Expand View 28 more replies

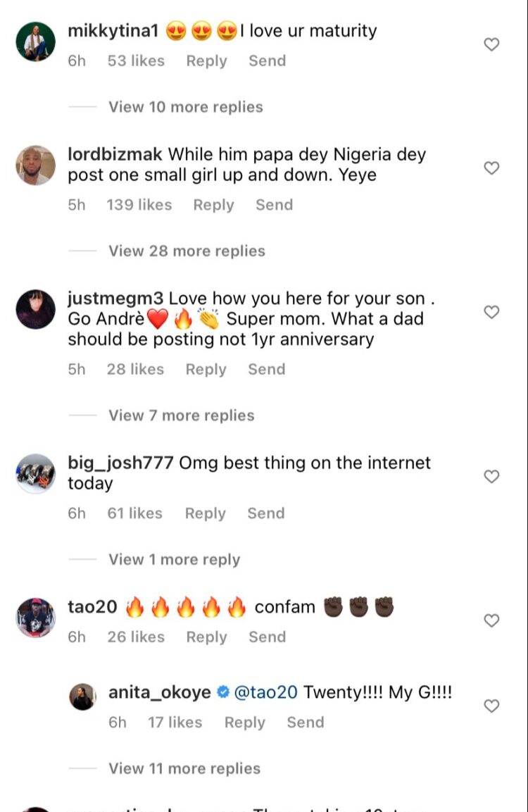(187, 251)
